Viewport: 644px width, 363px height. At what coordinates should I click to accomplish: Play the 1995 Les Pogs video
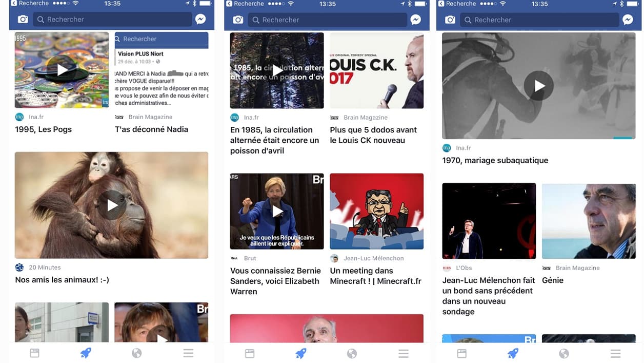[62, 70]
